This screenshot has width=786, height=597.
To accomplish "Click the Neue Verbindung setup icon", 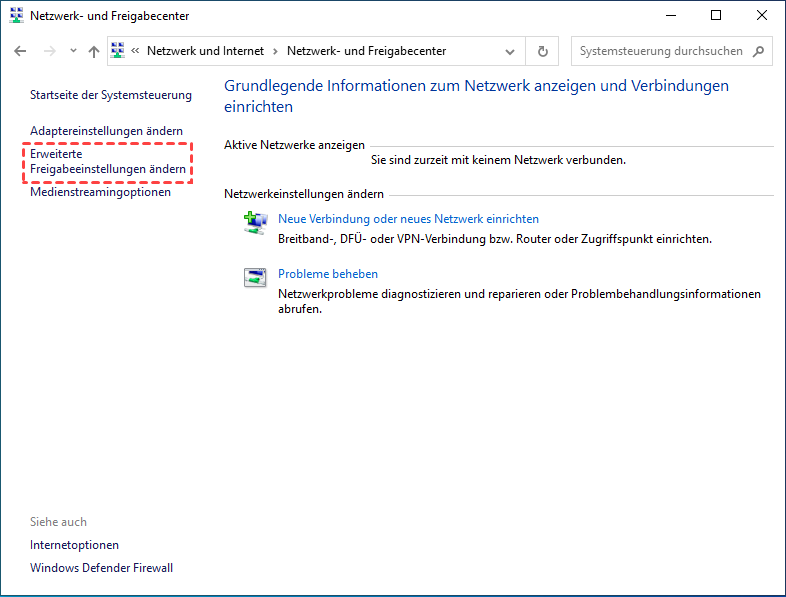I will click(x=256, y=222).
